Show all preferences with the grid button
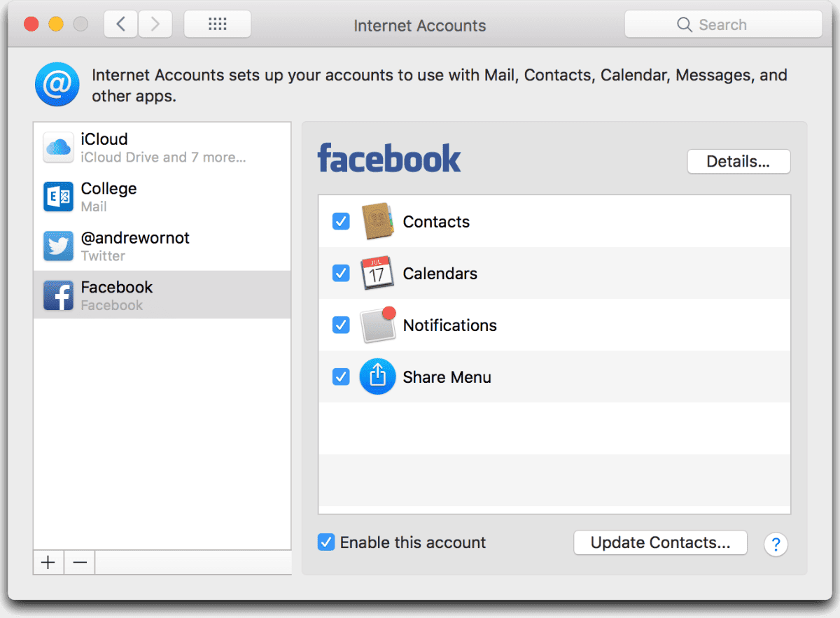The height and width of the screenshot is (618, 840). click(218, 24)
